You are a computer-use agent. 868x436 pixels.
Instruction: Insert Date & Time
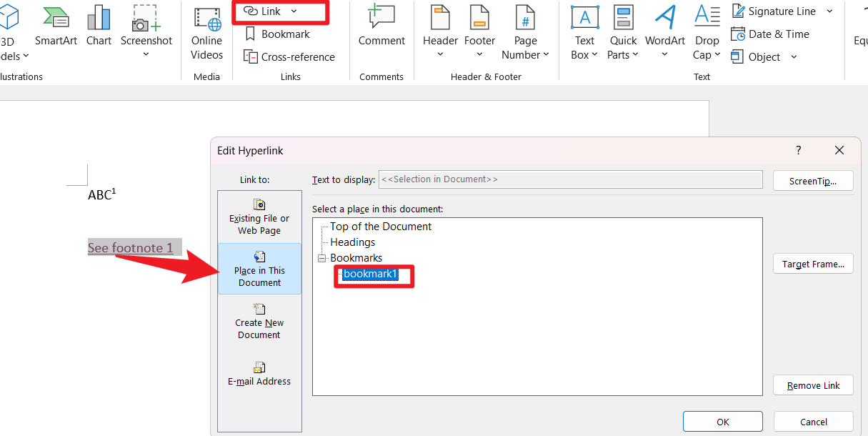770,34
